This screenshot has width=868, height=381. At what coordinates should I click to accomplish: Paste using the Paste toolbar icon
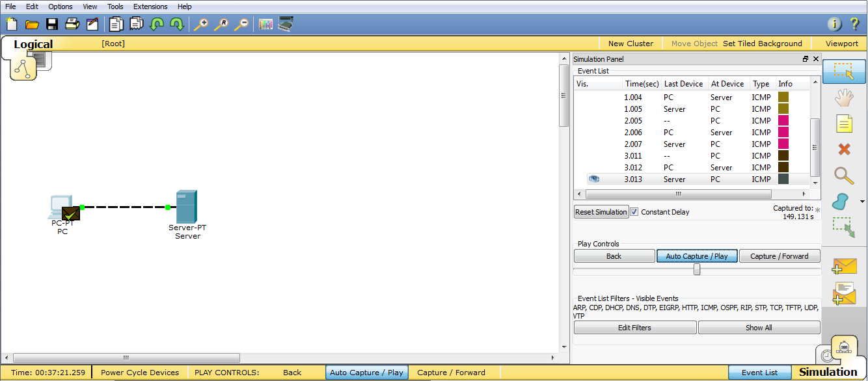tap(137, 25)
